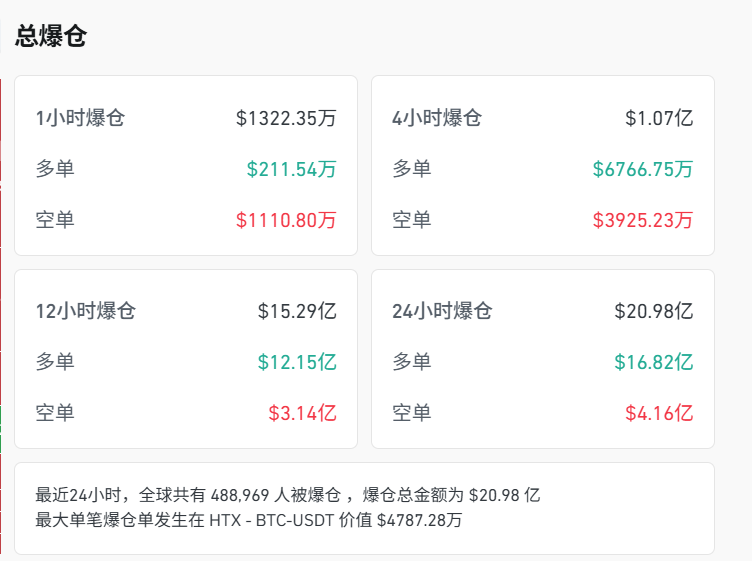Click the 4-hour total $1.07亿
Viewport: 752px width, 561px height.
659,118
